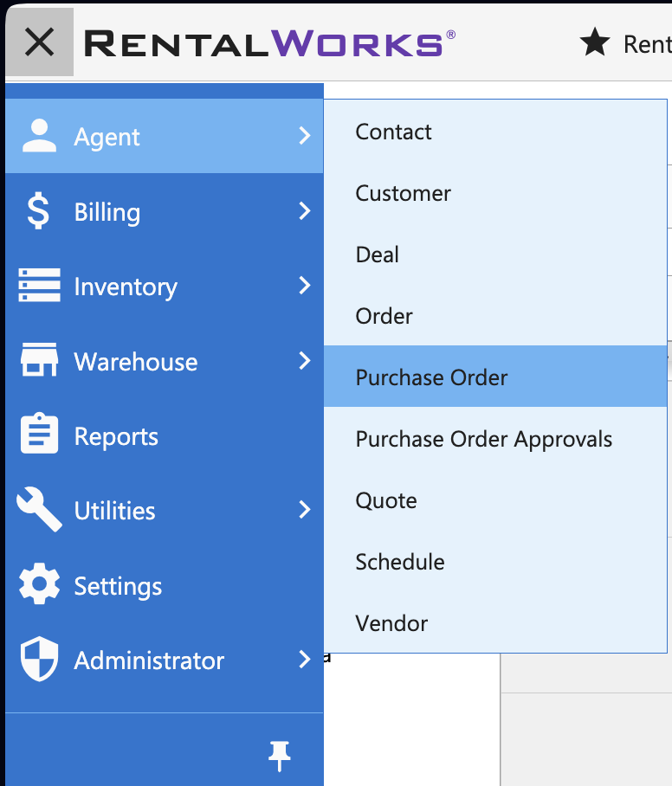This screenshot has height=786, width=672.
Task: Expand the Inventory submenu chevron
Action: 305,286
